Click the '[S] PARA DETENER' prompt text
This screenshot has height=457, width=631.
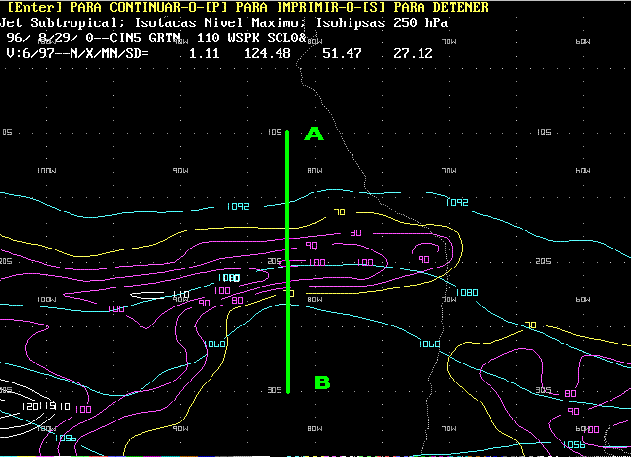(425, 7)
